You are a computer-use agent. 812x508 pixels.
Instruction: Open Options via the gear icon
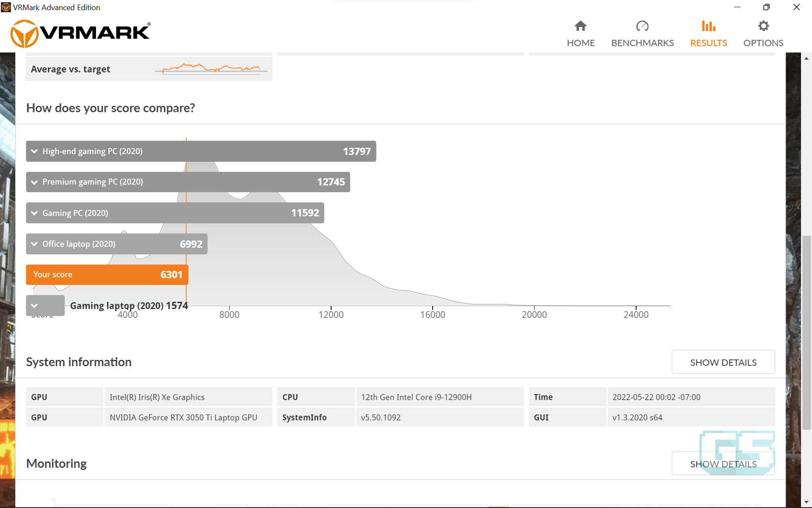[x=763, y=26]
